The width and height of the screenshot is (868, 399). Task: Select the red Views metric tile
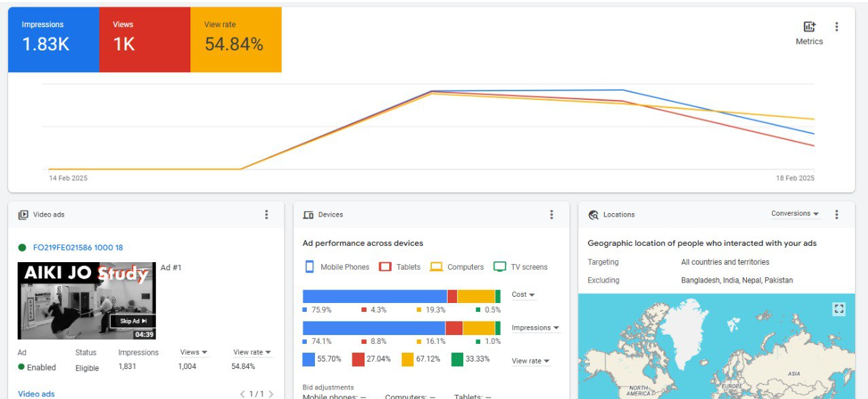click(144, 39)
